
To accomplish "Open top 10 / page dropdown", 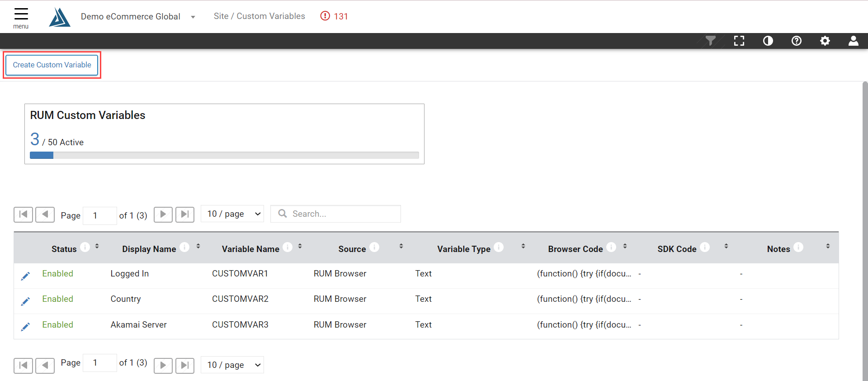I will pyautogui.click(x=232, y=214).
